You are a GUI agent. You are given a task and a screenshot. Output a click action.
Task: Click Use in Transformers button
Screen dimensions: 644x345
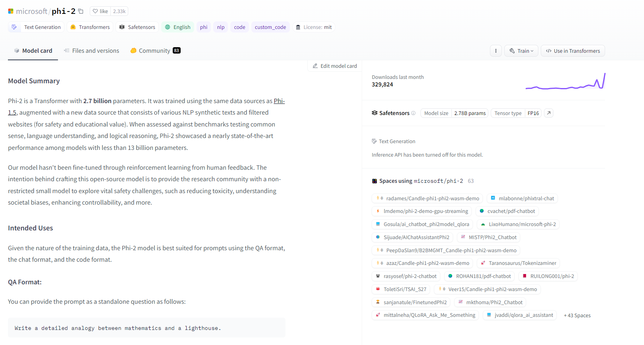(573, 51)
